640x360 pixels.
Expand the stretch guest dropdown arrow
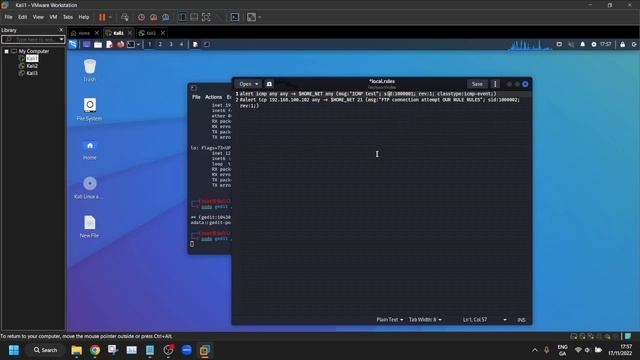[x=260, y=17]
